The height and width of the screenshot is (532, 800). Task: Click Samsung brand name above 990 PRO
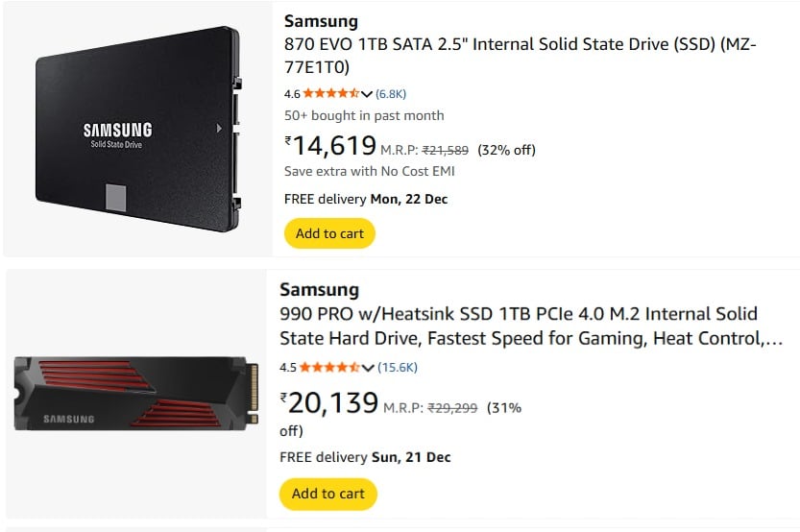pos(319,290)
